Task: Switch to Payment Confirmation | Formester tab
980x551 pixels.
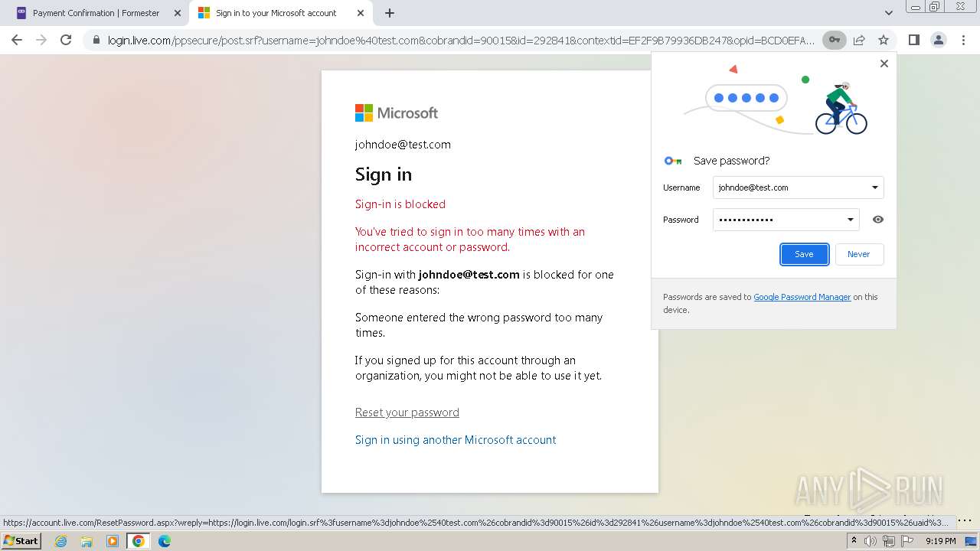Action: click(x=96, y=13)
